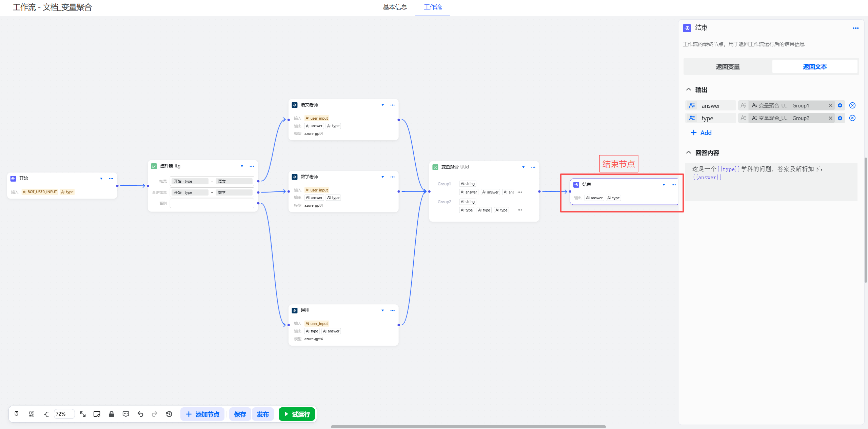
Task: Redo the last undone action
Action: point(155,414)
